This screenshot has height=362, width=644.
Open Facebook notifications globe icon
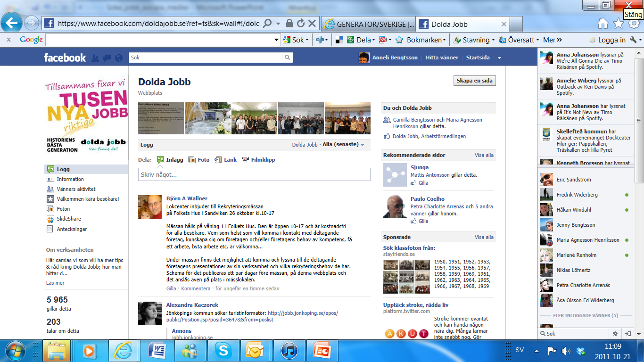click(119, 58)
